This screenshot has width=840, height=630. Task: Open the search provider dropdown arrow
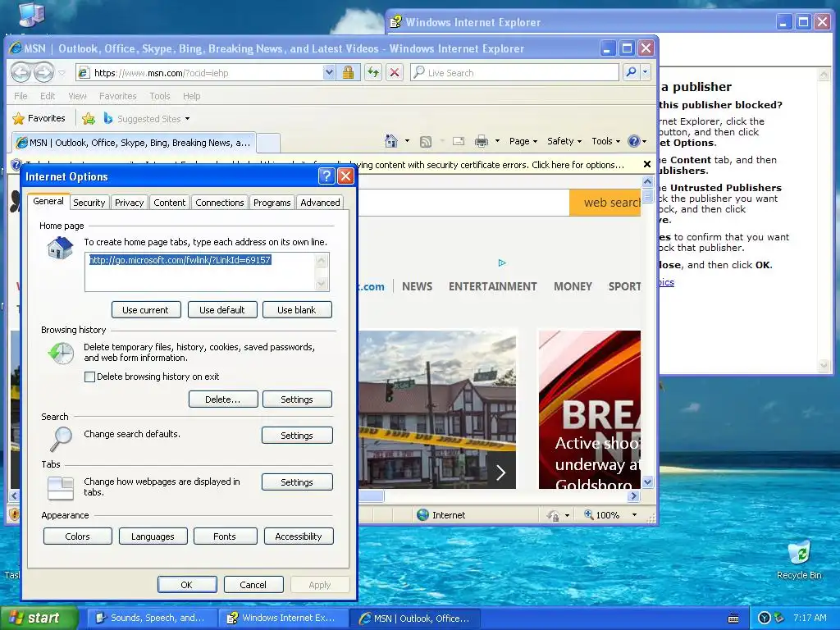coord(646,72)
